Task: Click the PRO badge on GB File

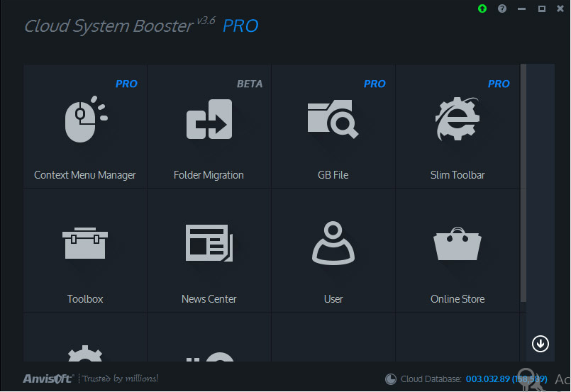Action: coord(375,84)
